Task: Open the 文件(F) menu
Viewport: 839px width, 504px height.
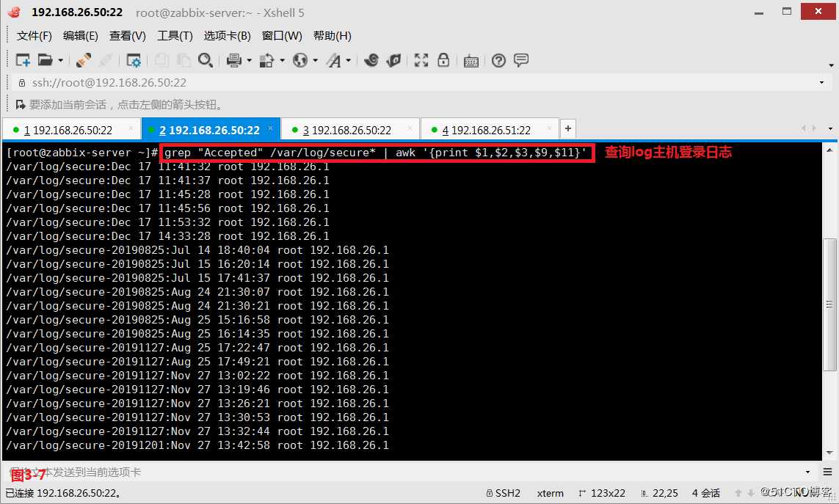Action: 34,36
